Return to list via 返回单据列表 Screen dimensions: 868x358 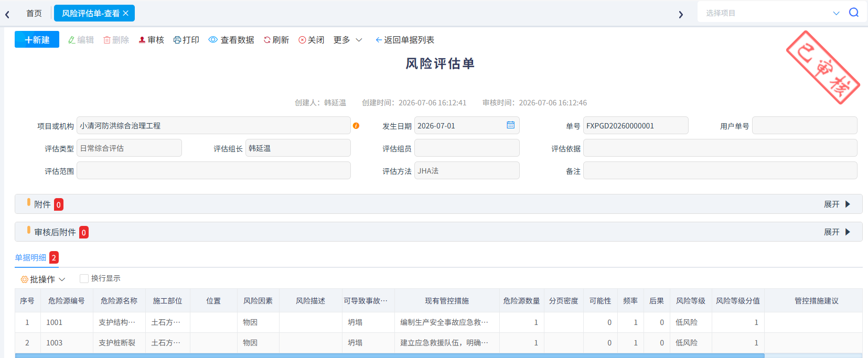(x=404, y=40)
